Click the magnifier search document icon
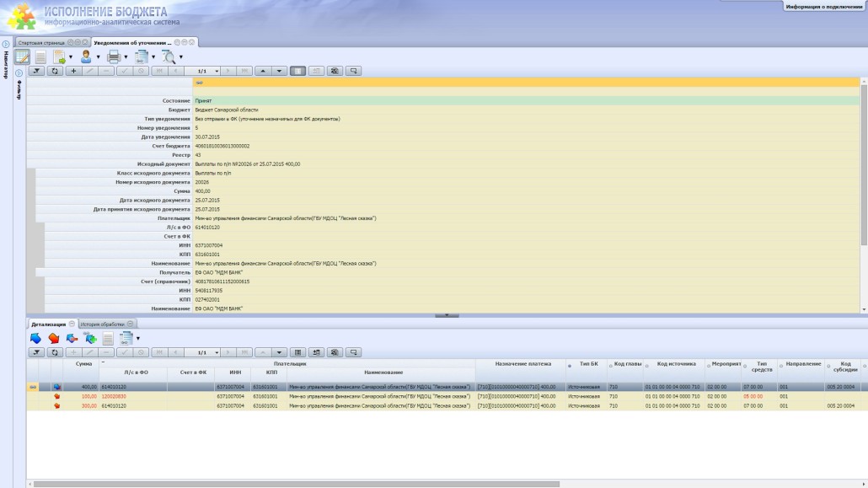This screenshot has height=488, width=868. click(169, 56)
